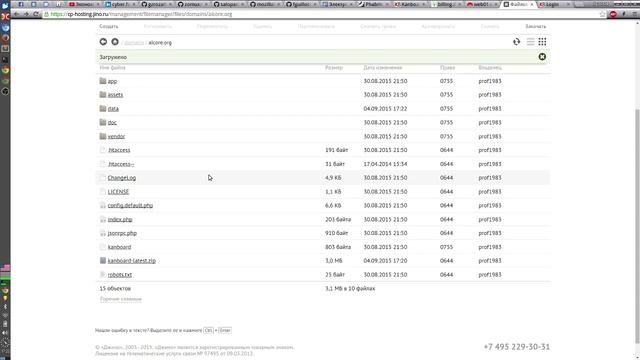Image resolution: width=640 pixels, height=360 pixels.
Task: Click the data folder icon
Action: pos(103,109)
